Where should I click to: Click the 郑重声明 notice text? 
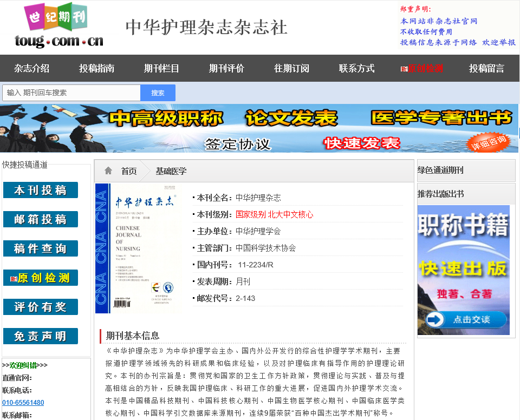click(x=415, y=9)
